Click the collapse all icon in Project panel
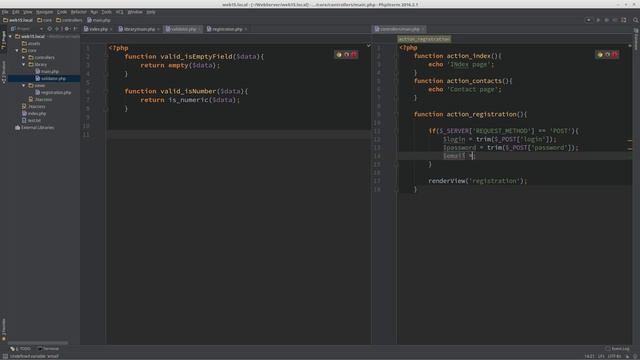 (x=57, y=29)
